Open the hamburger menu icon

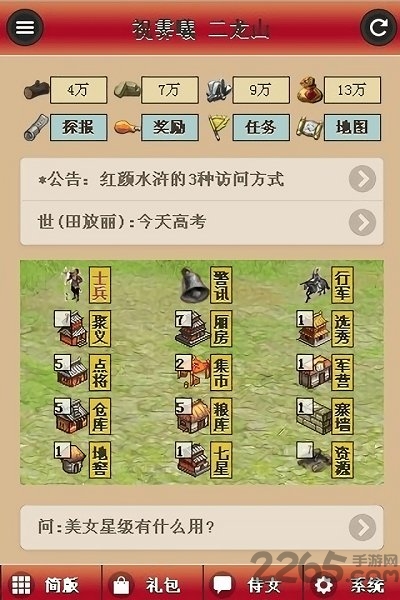[25, 27]
